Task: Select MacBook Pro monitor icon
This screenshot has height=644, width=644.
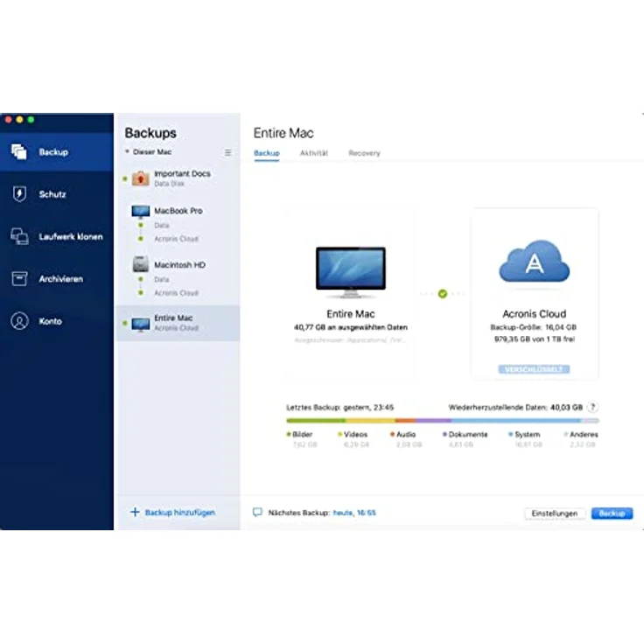Action: [141, 211]
